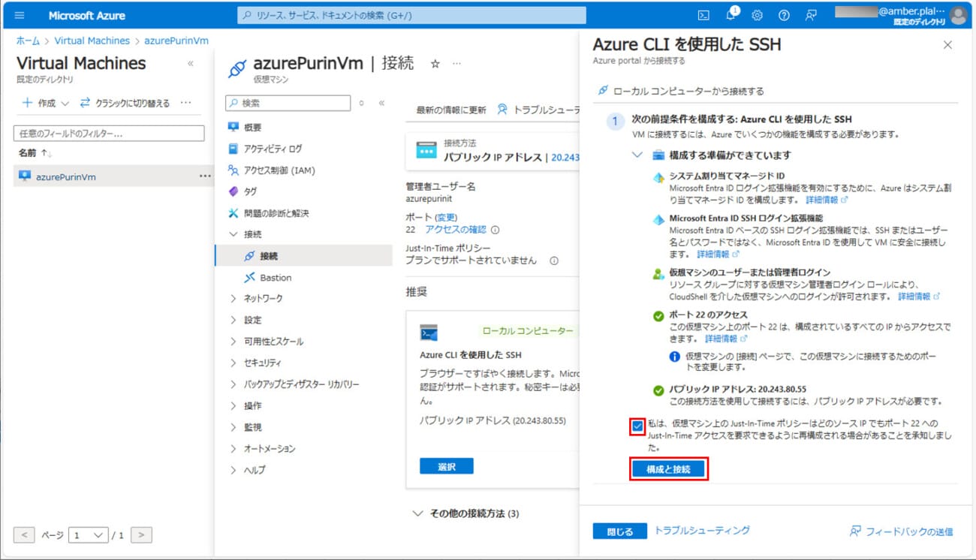The width and height of the screenshot is (976, 560).
Task: Toggle the Just-In-Time policy acknowledgement checkbox
Action: point(637,426)
